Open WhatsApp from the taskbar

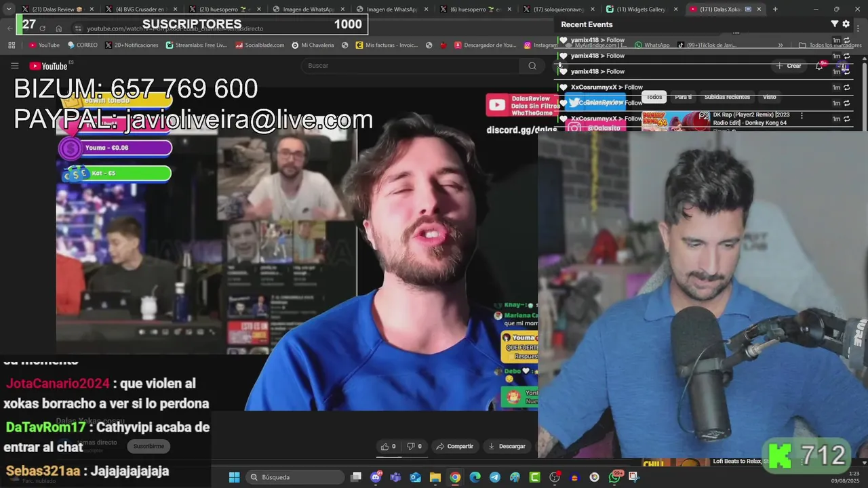click(614, 477)
